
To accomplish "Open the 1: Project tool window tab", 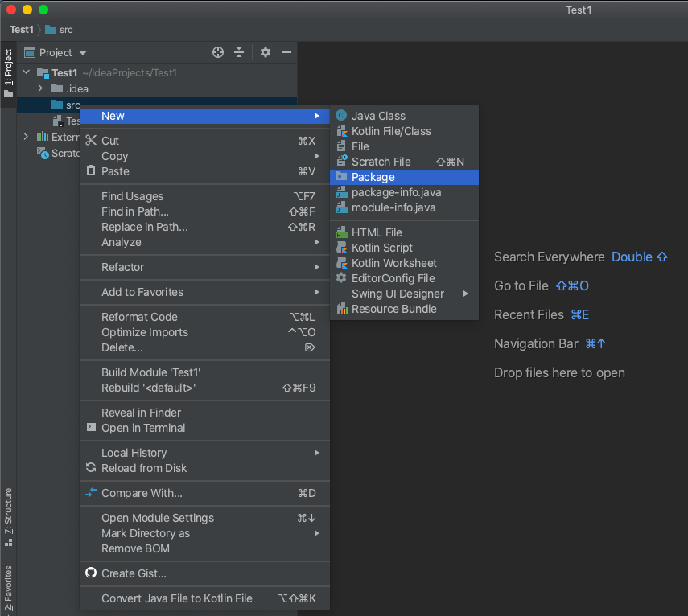I will tap(8, 73).
